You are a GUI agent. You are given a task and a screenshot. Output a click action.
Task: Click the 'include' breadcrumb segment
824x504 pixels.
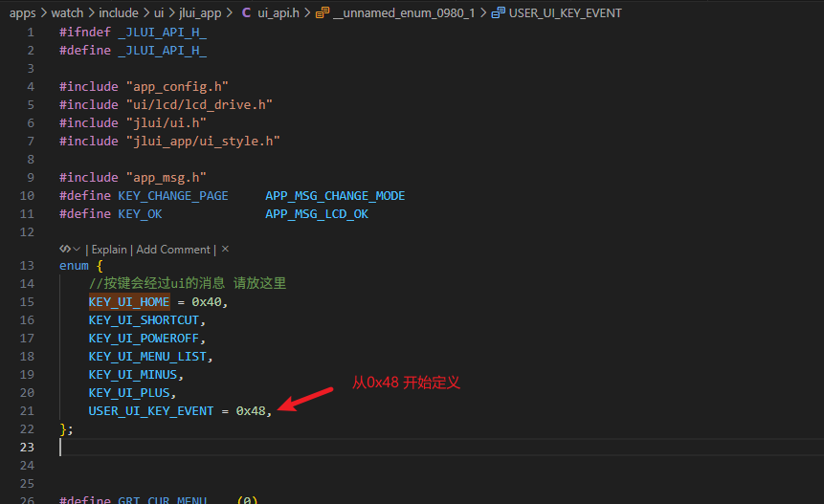tap(119, 12)
